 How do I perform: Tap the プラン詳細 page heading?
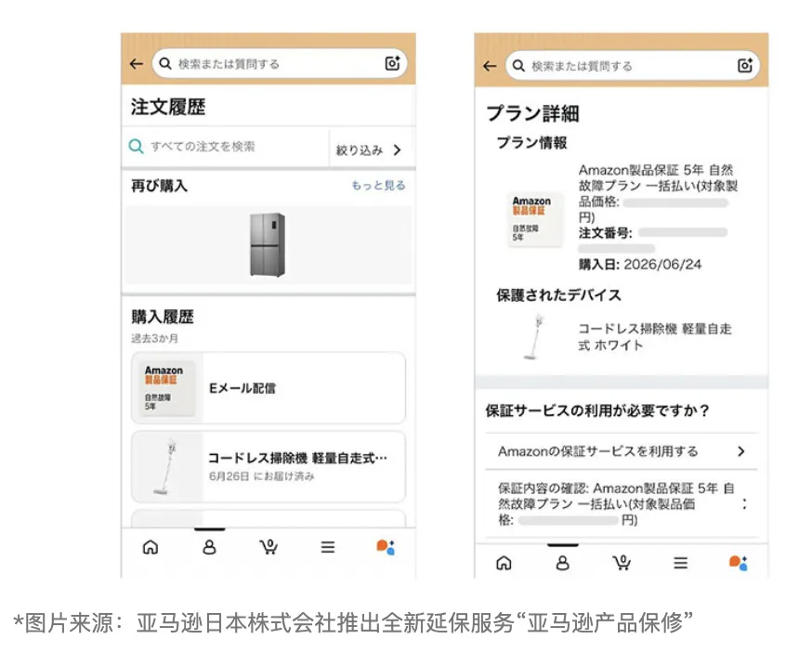click(533, 113)
